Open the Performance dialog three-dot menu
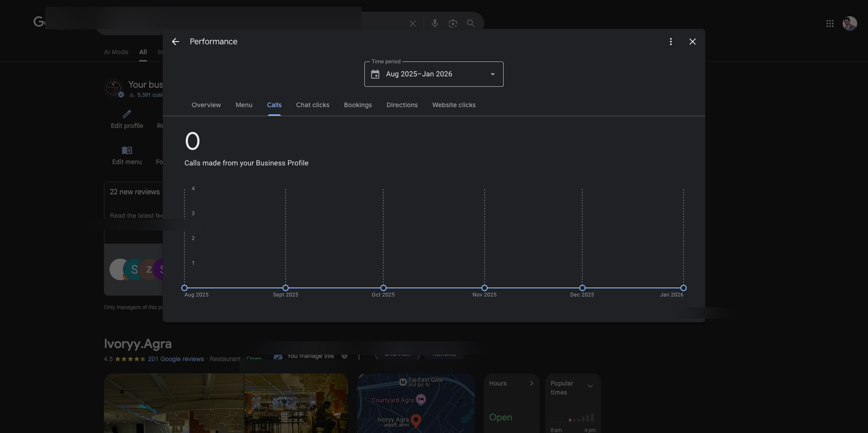Viewport: 868px width, 433px height. 671,42
